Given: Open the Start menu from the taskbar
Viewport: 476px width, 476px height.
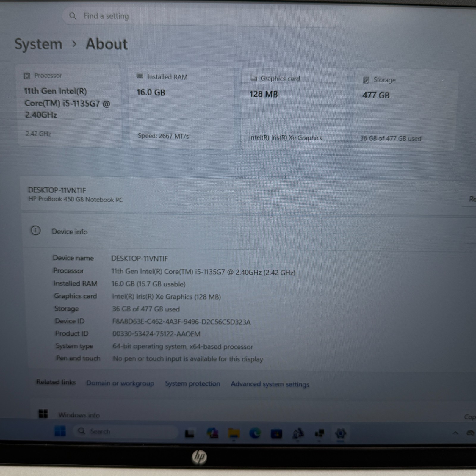Looking at the screenshot, I should tap(60, 430).
